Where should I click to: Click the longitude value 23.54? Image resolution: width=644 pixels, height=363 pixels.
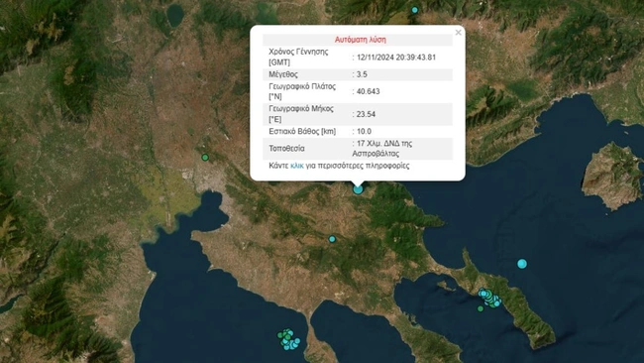click(366, 114)
